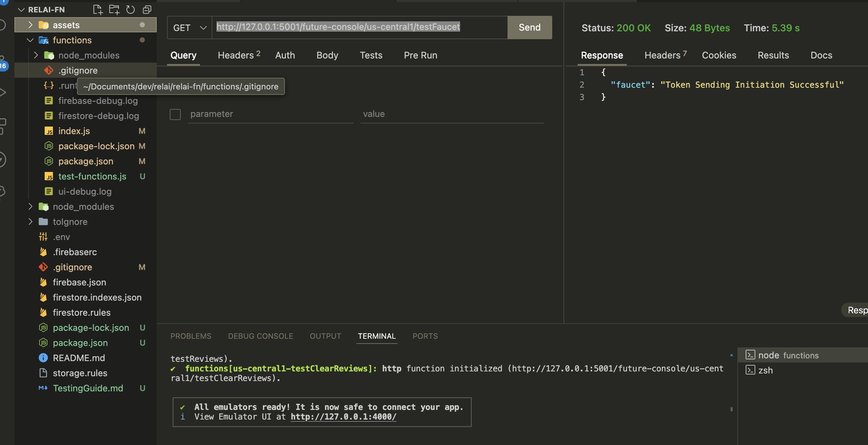Click the parameter value input field
The width and height of the screenshot is (868, 445).
(x=452, y=114)
